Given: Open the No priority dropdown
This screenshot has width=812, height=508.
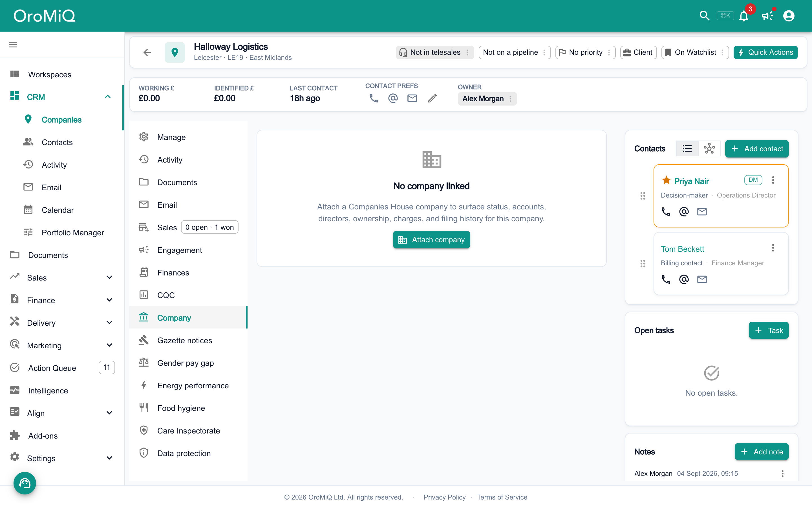Looking at the screenshot, I should coord(585,52).
